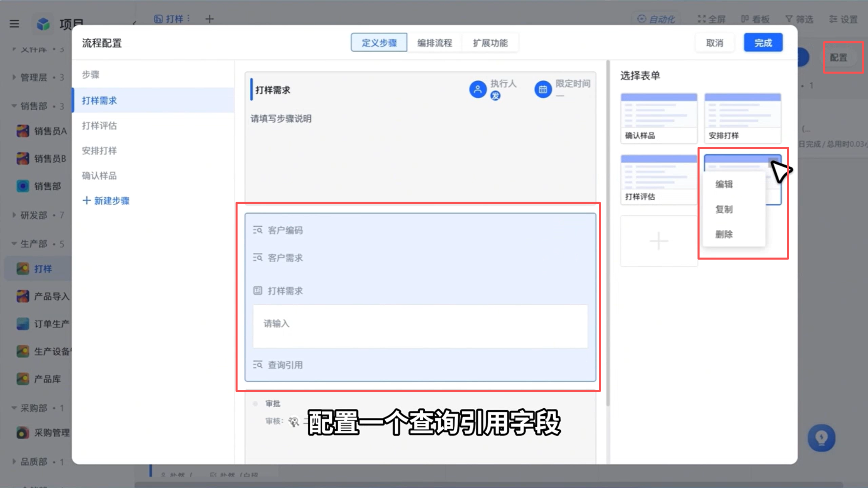Image resolution: width=868 pixels, height=488 pixels.
Task: Click the blue cube project logo
Action: [43, 24]
